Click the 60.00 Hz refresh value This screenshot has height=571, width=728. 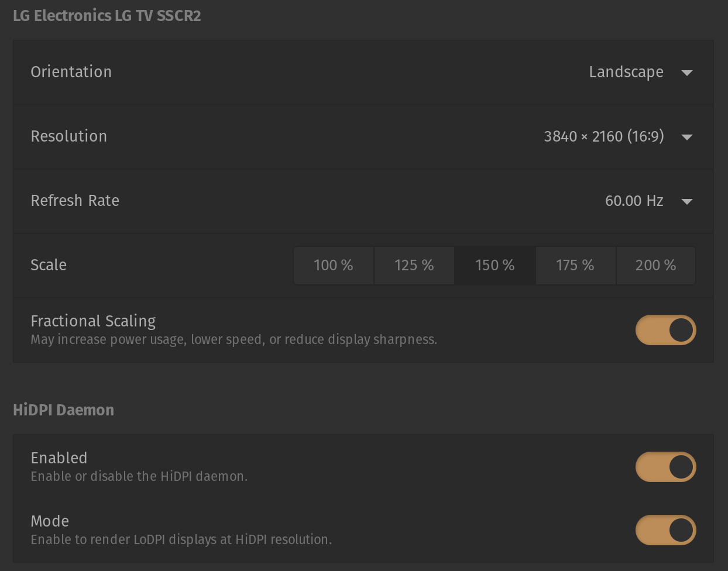click(x=635, y=201)
